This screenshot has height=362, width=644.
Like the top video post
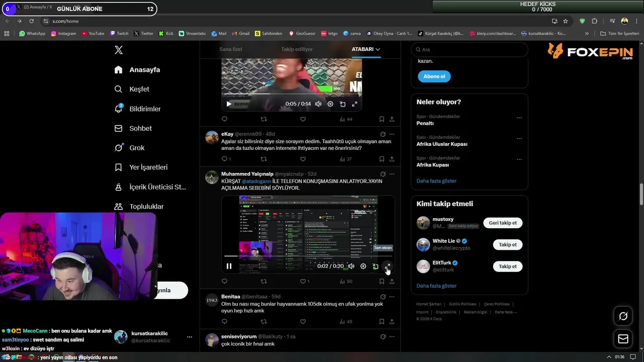pos(303,119)
